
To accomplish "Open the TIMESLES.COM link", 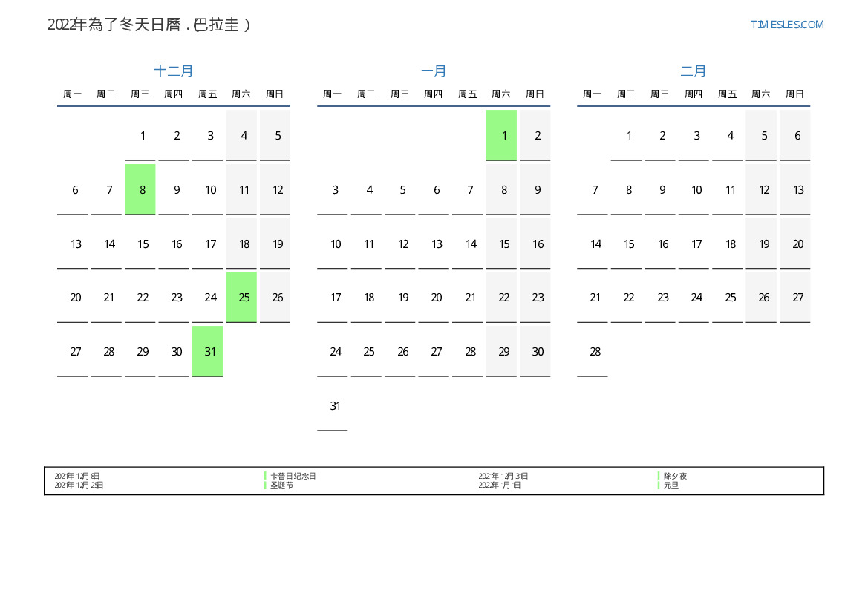I will (786, 25).
